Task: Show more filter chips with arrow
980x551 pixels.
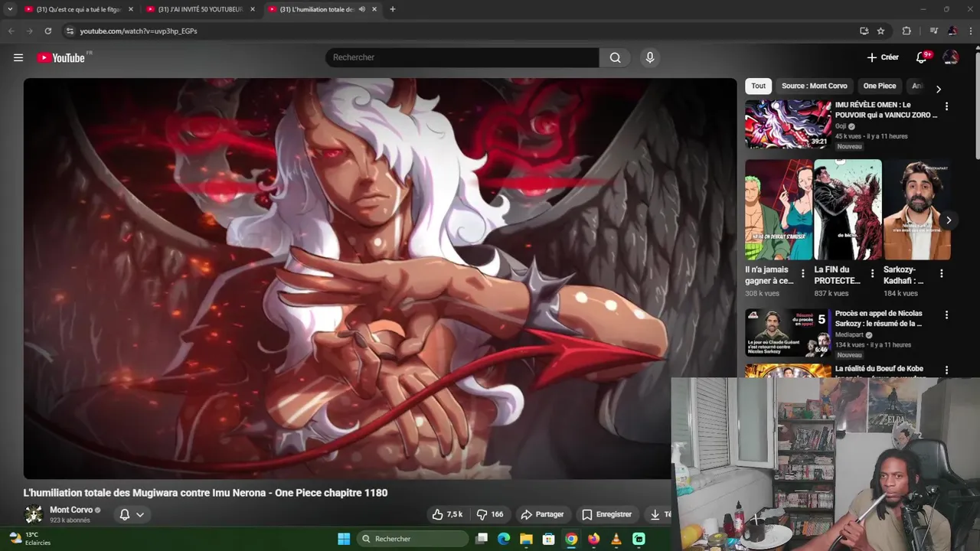Action: point(938,89)
